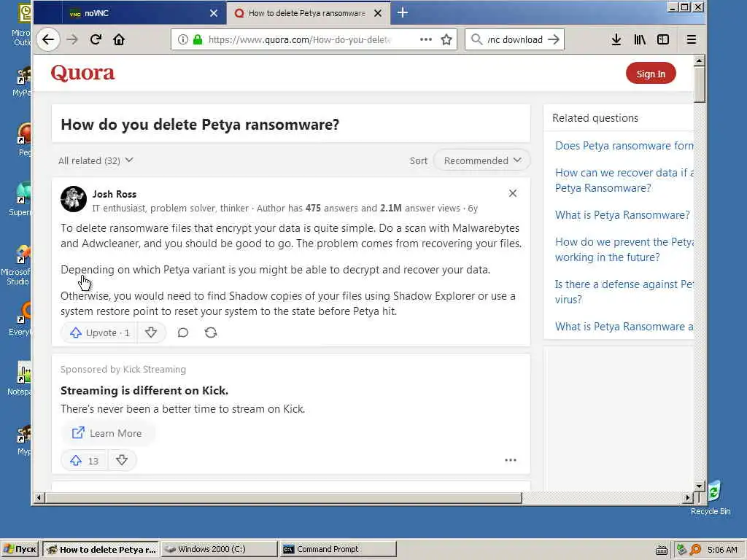The height and width of the screenshot is (560, 747).
Task: Open the Josh Ross author name link
Action: [x=115, y=194]
